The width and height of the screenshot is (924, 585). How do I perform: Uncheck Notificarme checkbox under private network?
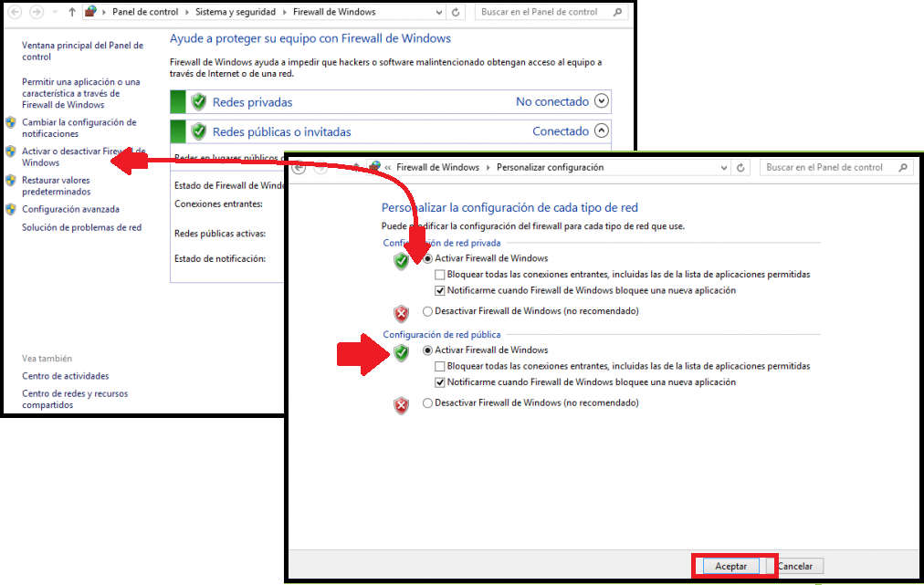439,290
